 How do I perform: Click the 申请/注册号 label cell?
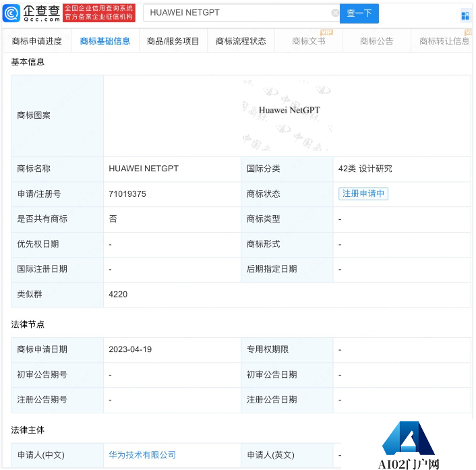(57, 194)
